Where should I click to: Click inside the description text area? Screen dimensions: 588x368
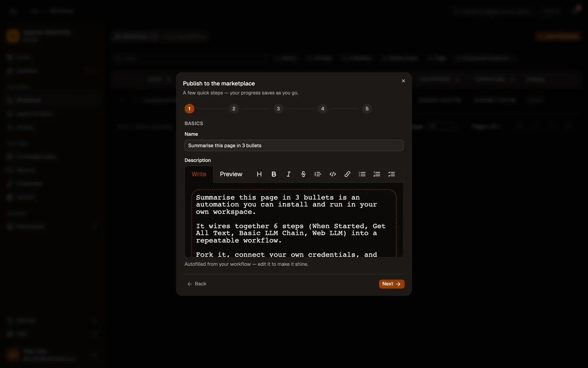coord(294,223)
